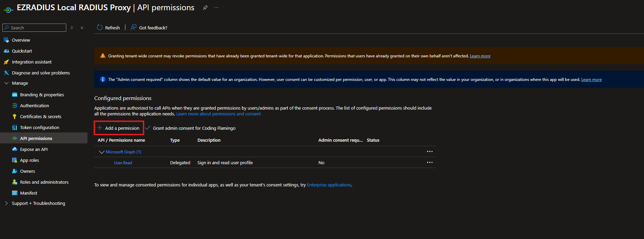
Task: Open Branding & properties
Action: (x=42, y=95)
